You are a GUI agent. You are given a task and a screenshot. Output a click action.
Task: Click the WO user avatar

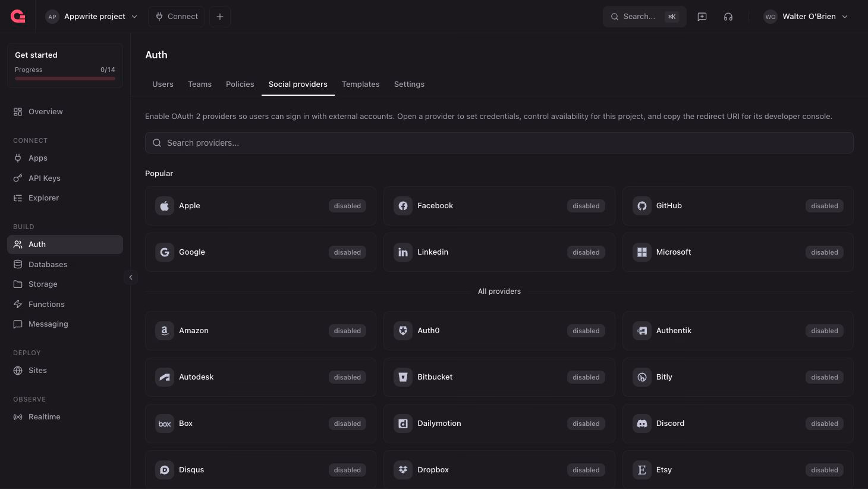coord(770,17)
